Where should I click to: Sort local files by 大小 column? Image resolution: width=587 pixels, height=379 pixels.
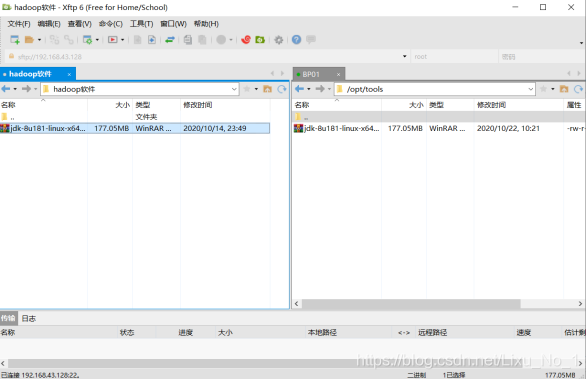[x=110, y=105]
